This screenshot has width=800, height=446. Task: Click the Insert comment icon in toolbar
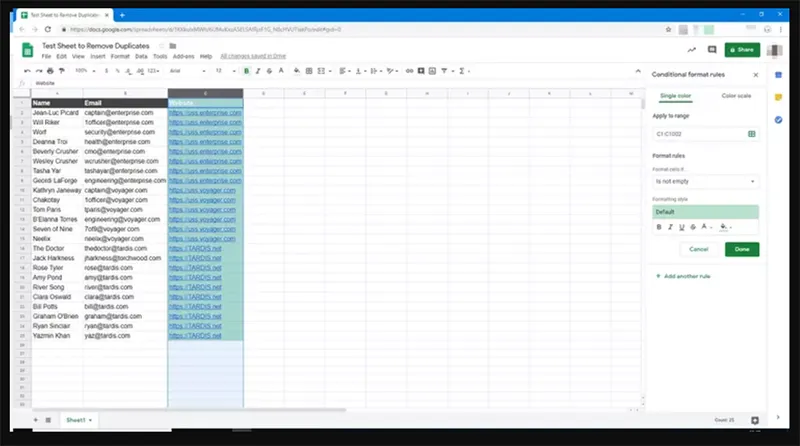(x=421, y=71)
